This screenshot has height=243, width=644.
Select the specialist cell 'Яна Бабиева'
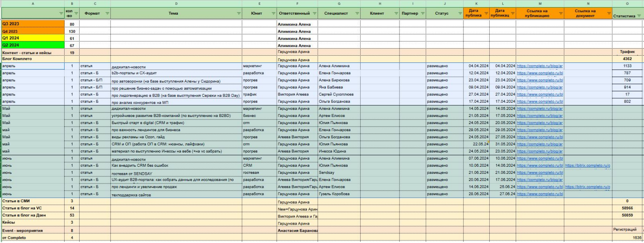click(339, 88)
